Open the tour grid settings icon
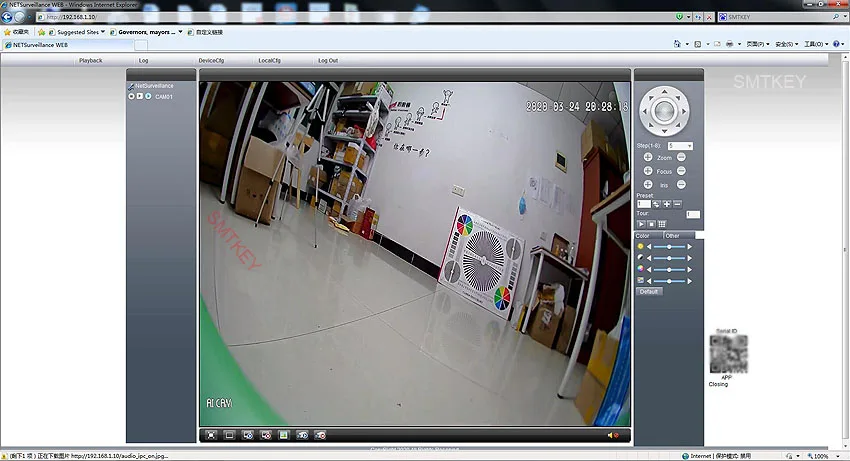 pos(662,224)
